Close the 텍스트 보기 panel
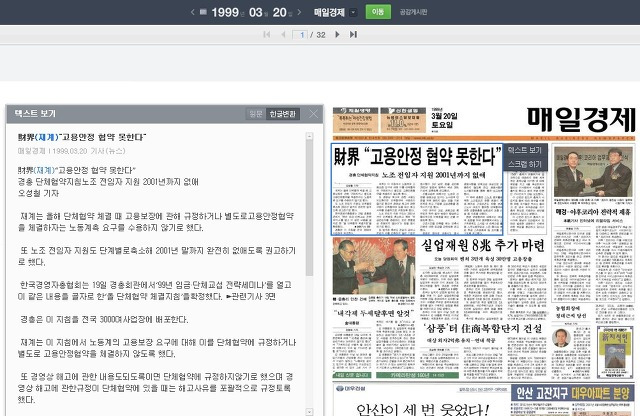The height and width of the screenshot is (416, 640). [x=313, y=114]
